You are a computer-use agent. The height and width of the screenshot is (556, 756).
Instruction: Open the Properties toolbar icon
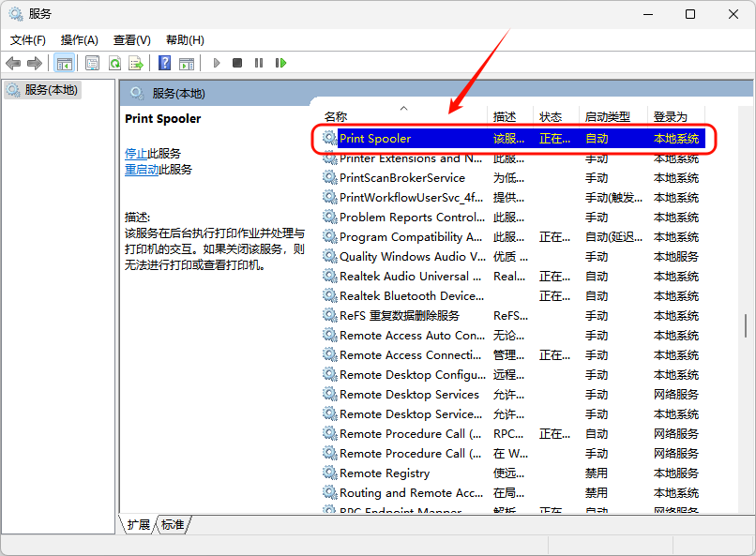pos(92,63)
